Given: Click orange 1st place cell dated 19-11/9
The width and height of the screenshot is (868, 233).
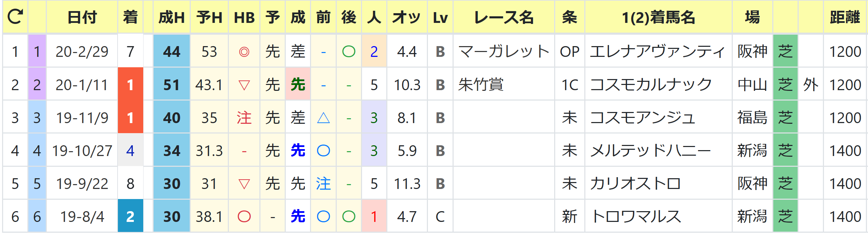Looking at the screenshot, I should (x=130, y=118).
